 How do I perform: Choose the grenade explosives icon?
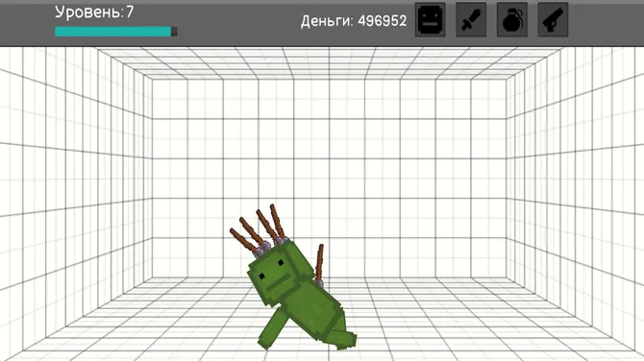pos(512,20)
